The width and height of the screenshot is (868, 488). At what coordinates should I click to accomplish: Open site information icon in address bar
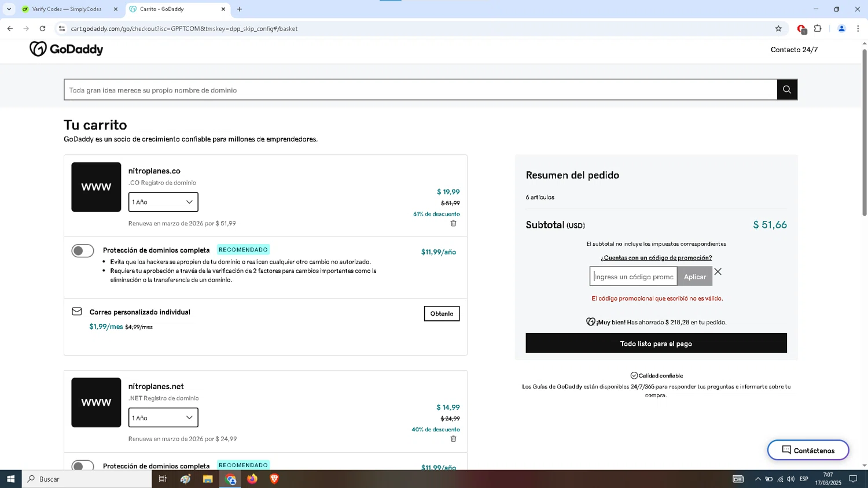(x=62, y=28)
